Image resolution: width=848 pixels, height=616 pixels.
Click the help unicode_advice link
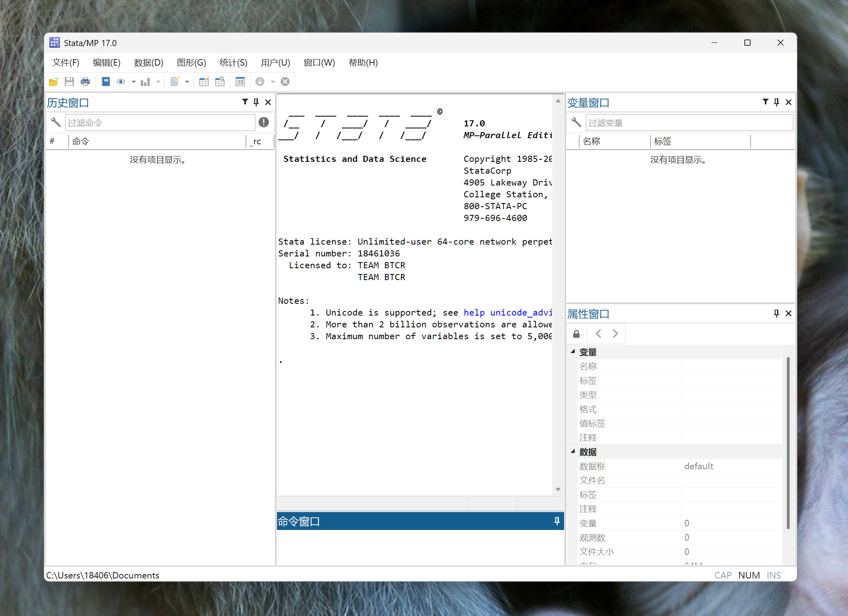508,313
